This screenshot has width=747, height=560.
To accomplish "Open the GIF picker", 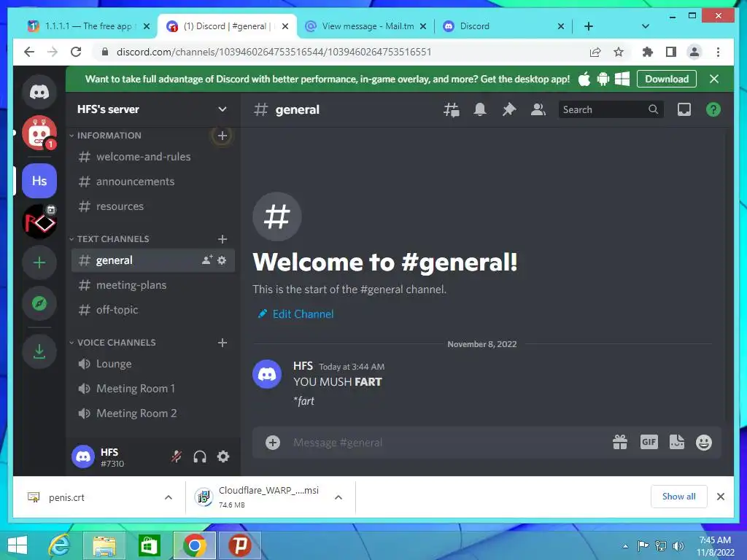I will 649,442.
